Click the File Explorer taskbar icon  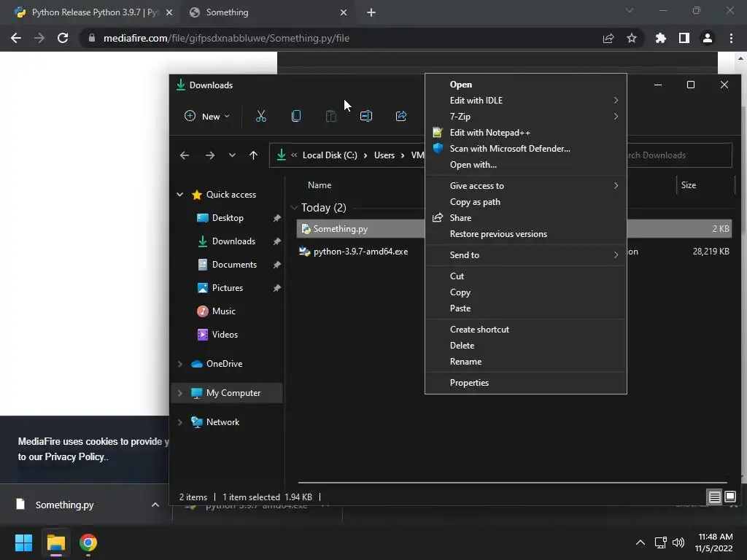click(x=55, y=542)
